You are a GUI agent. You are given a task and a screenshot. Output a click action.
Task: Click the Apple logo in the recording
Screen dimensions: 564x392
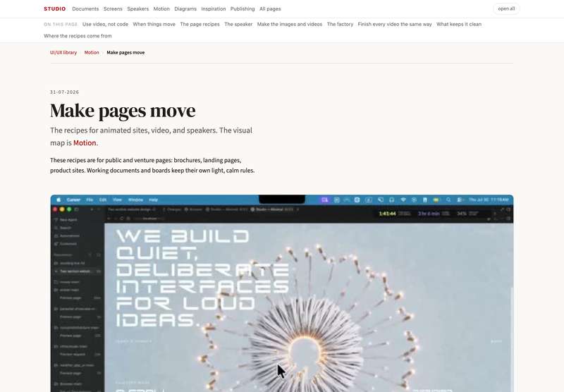(x=59, y=200)
